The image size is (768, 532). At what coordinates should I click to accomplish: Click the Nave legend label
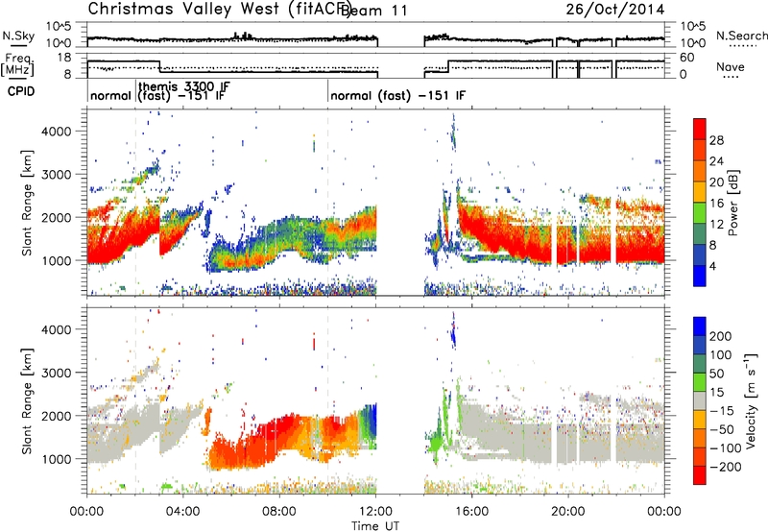click(x=731, y=67)
